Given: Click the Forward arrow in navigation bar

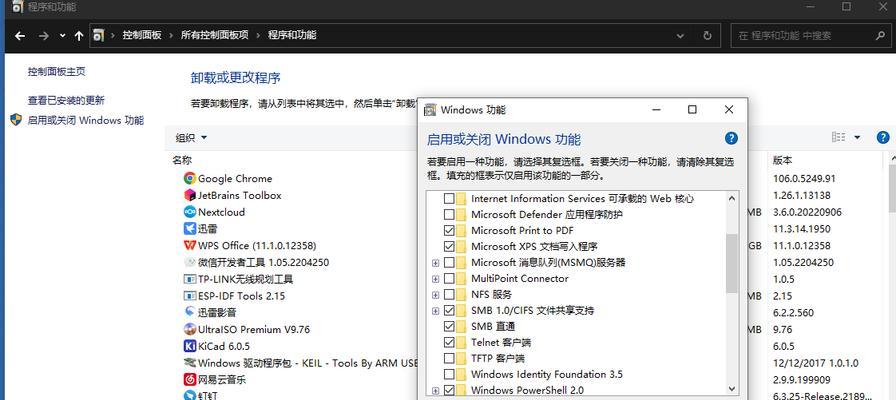Looking at the screenshot, I should [x=43, y=35].
